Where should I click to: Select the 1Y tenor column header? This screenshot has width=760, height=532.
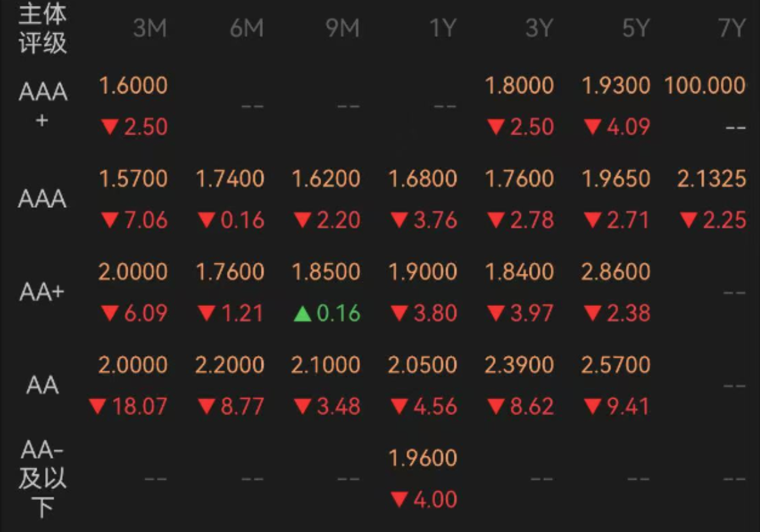[443, 28]
